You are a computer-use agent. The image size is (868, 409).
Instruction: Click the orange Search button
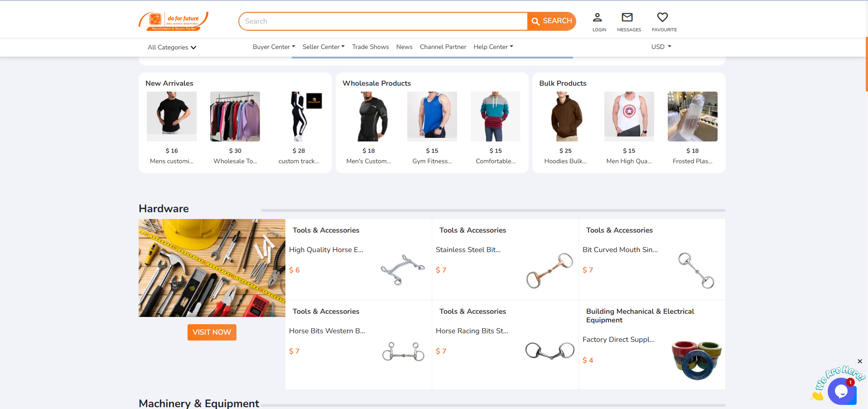coord(551,21)
